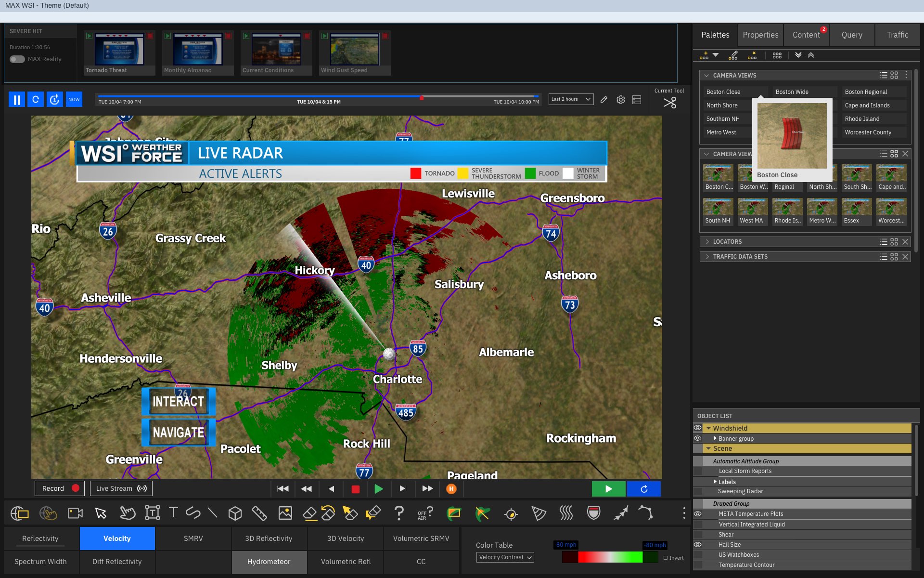Image resolution: width=924 pixels, height=578 pixels.
Task: Select the Reflectivity radar product tab
Action: tap(40, 539)
